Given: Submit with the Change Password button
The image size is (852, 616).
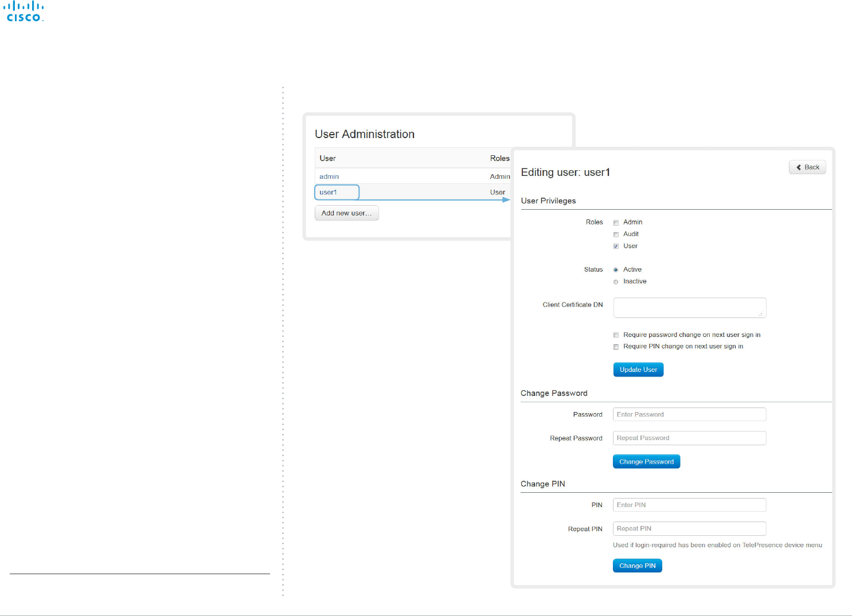Looking at the screenshot, I should pyautogui.click(x=647, y=462).
